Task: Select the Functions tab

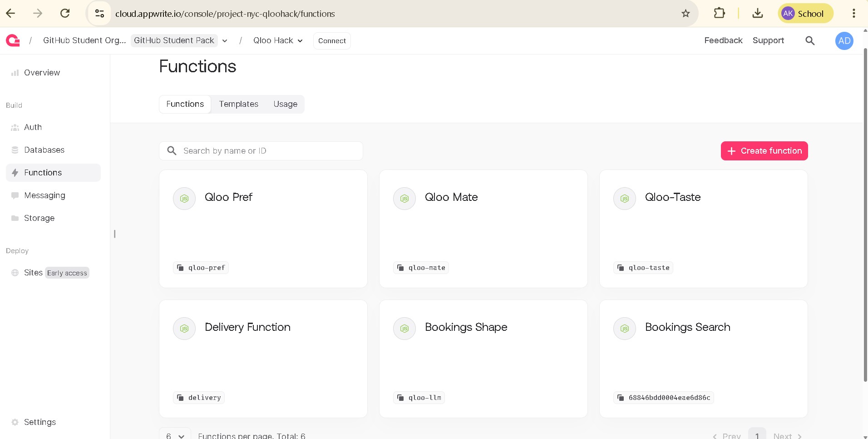Action: [185, 104]
